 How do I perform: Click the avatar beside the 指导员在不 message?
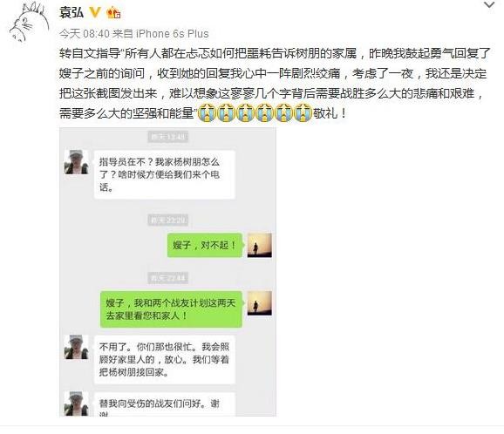pos(76,162)
